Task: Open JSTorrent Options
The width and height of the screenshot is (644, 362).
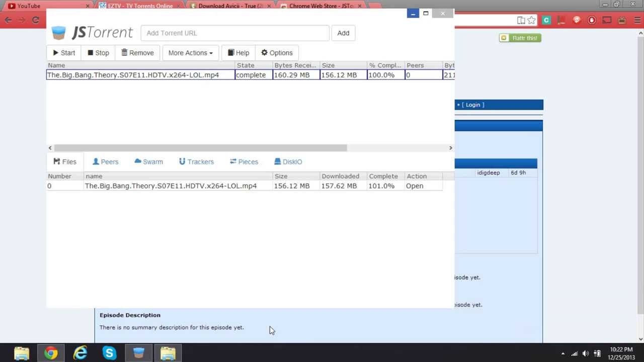Action: pyautogui.click(x=277, y=53)
